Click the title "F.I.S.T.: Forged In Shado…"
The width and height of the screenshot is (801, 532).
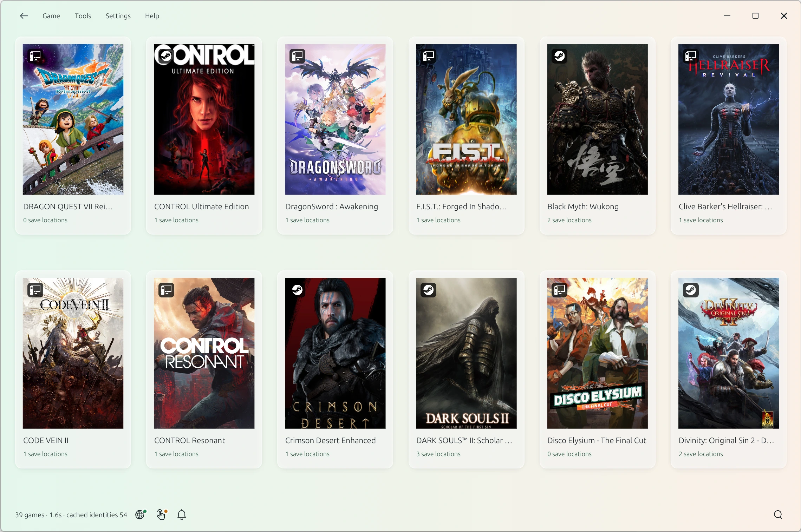[462, 206]
